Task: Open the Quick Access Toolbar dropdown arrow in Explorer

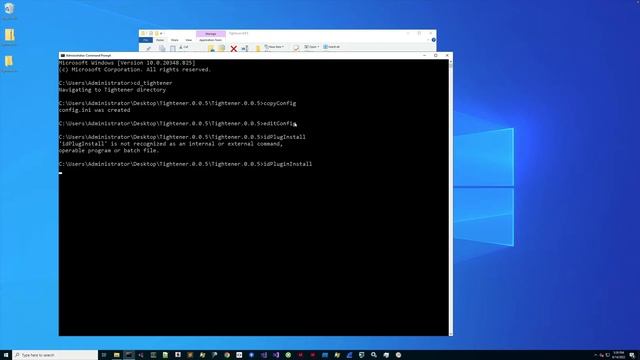Action: click(162, 33)
